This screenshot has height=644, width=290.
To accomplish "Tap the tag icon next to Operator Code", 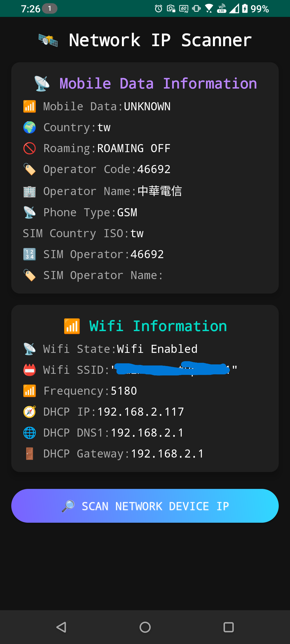I will coord(30,169).
